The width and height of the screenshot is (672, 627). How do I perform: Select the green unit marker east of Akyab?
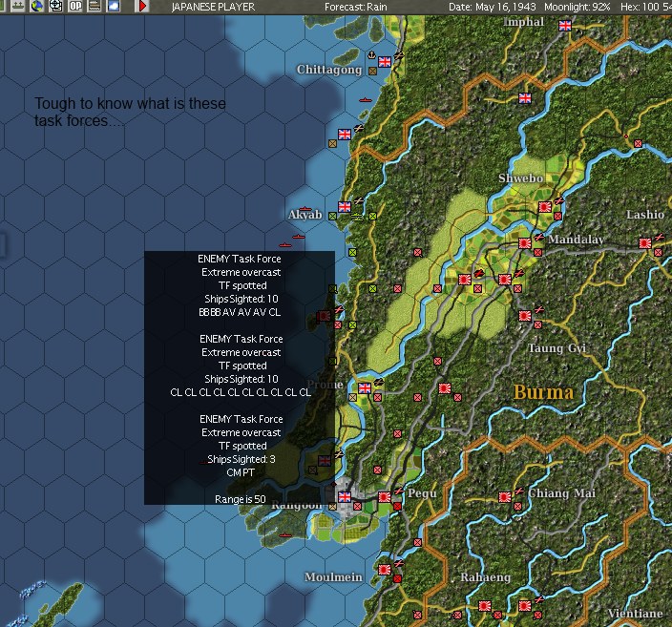point(373,217)
